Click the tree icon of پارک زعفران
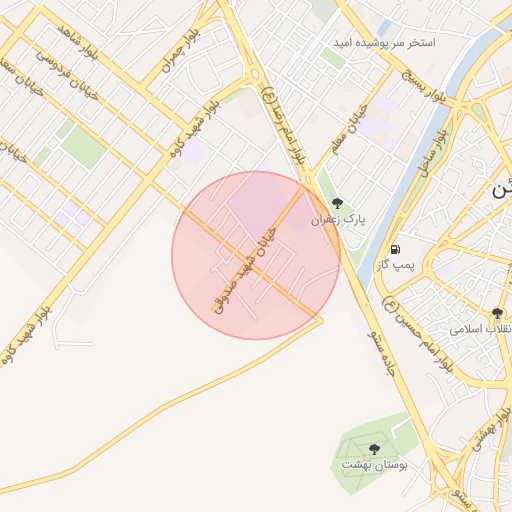The height and width of the screenshot is (512, 512). tap(337, 203)
